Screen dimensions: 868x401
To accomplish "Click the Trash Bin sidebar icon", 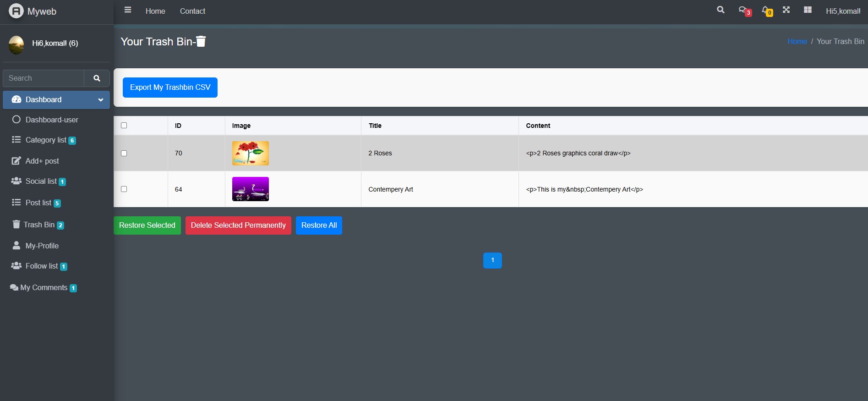I will (16, 224).
